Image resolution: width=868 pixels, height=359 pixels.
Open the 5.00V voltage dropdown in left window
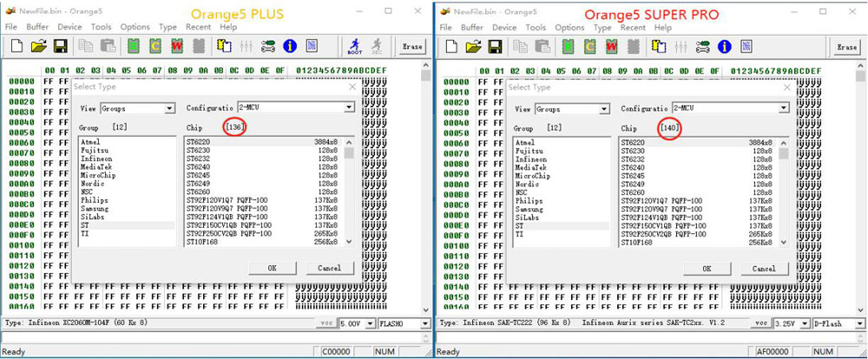click(x=369, y=323)
